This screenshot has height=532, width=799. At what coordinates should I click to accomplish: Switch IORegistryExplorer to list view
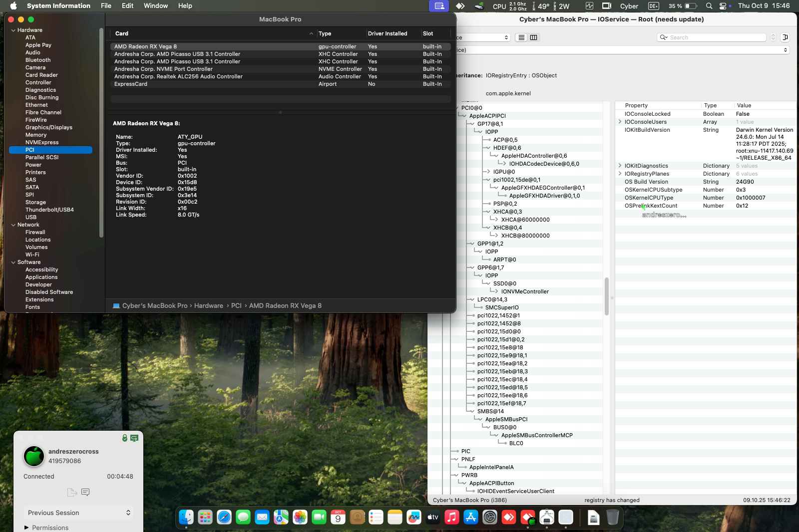pyautogui.click(x=521, y=37)
